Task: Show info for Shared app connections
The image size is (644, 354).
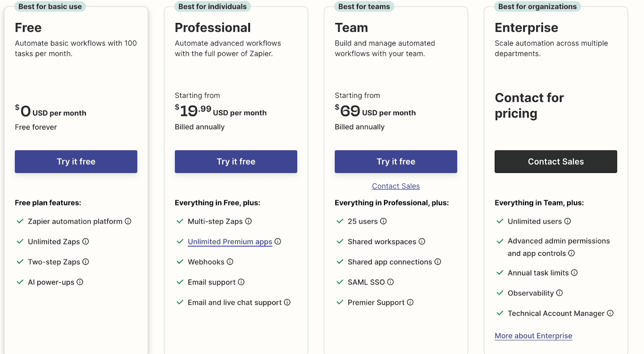Action: 438,262
